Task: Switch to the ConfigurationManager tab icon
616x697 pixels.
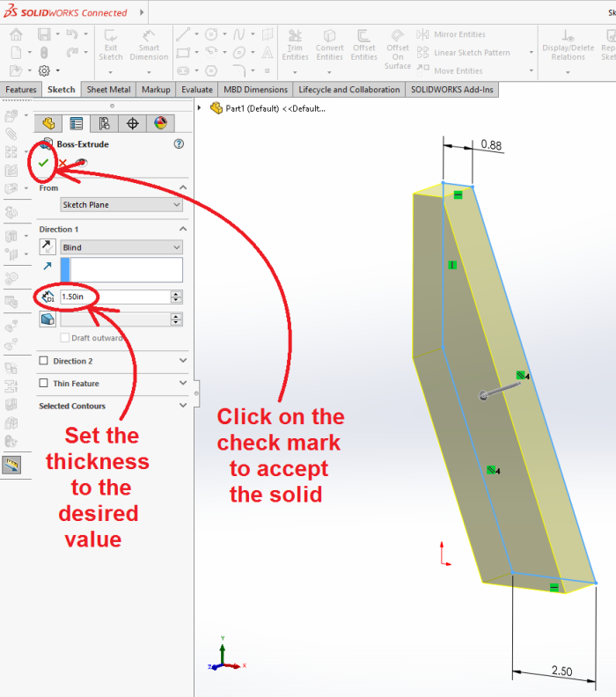Action: tap(104, 123)
